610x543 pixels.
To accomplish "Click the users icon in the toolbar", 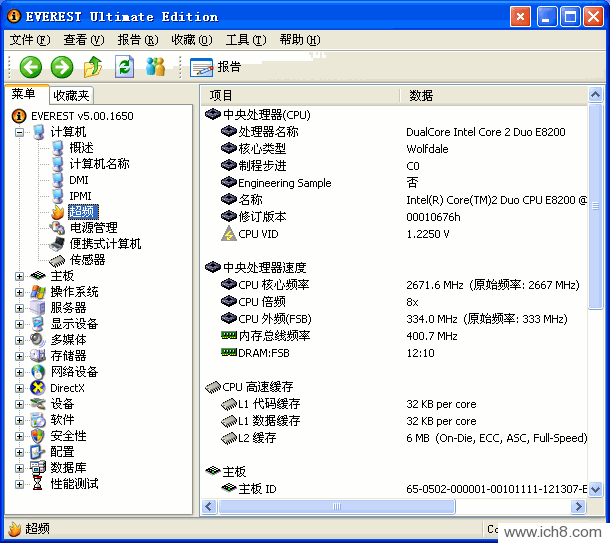I will coord(155,67).
